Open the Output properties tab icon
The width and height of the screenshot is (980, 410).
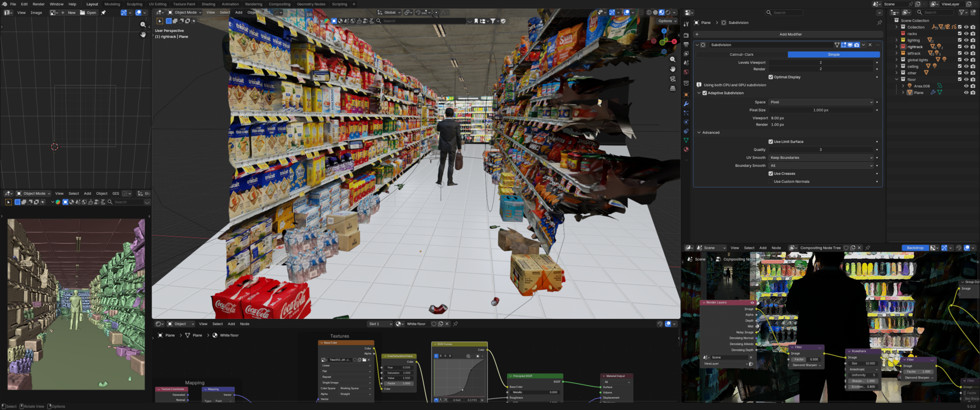point(686,44)
